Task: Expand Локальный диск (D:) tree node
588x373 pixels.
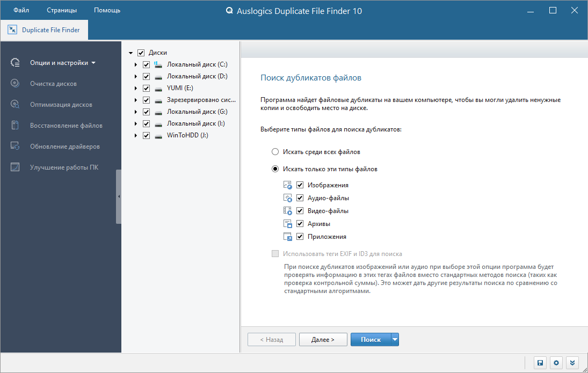Action: (x=136, y=76)
